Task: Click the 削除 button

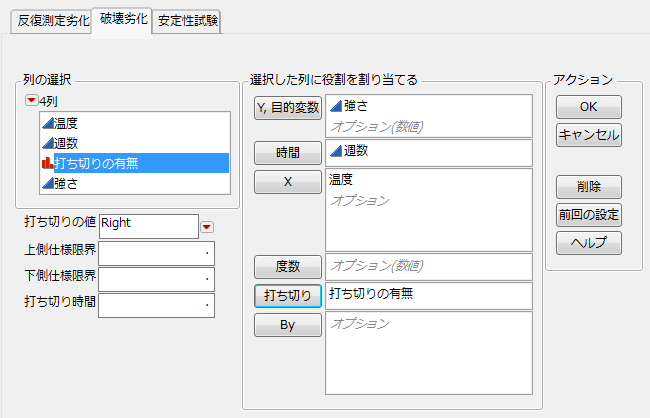Action: point(589,187)
